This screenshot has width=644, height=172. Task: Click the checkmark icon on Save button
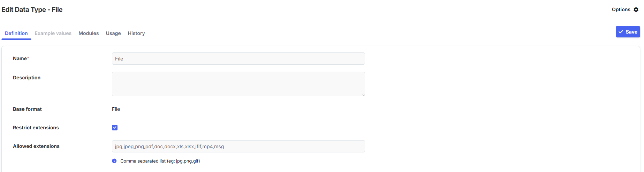coord(621,32)
